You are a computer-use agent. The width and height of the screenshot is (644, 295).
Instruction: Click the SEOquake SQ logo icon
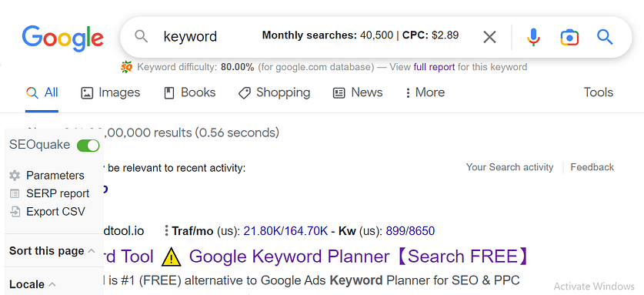tap(126, 67)
